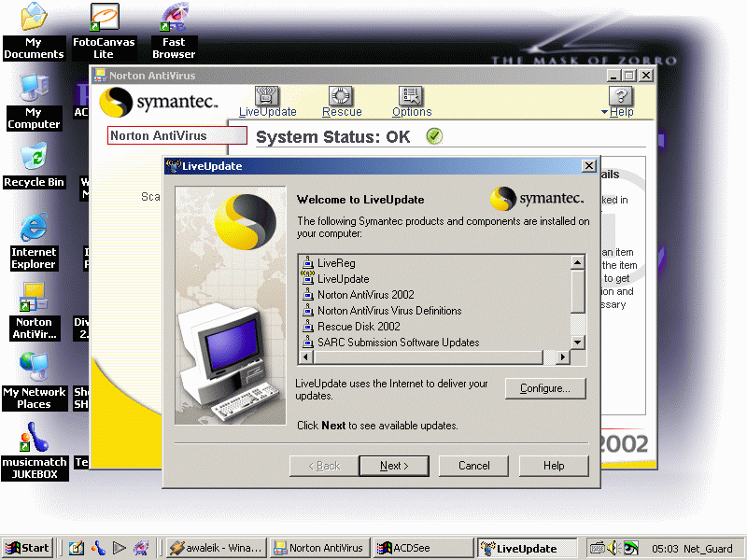
Task: Open the volume speaker tray icon
Action: tap(613, 548)
